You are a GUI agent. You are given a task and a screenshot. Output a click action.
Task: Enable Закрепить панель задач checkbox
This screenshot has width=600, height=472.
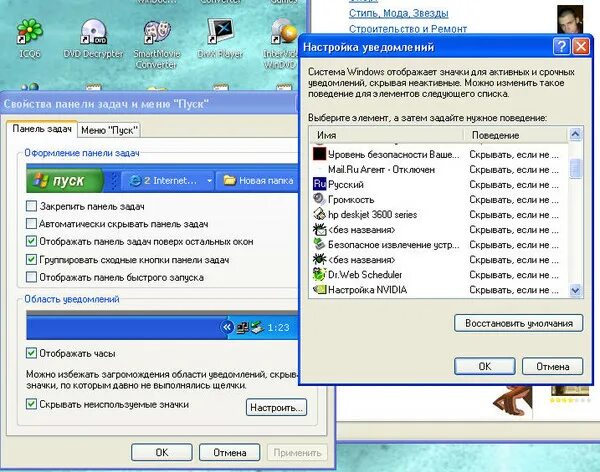31,206
